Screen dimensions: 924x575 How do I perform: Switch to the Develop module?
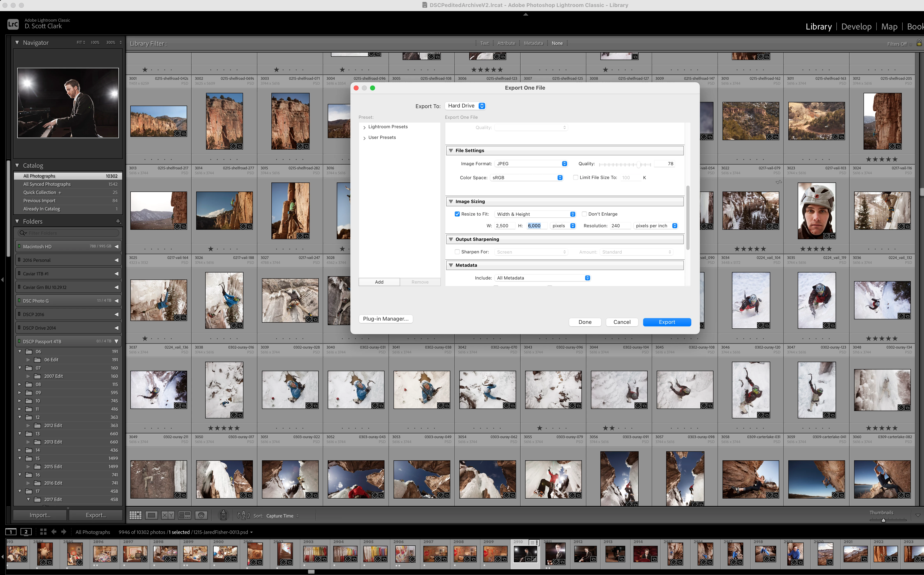coord(856,27)
